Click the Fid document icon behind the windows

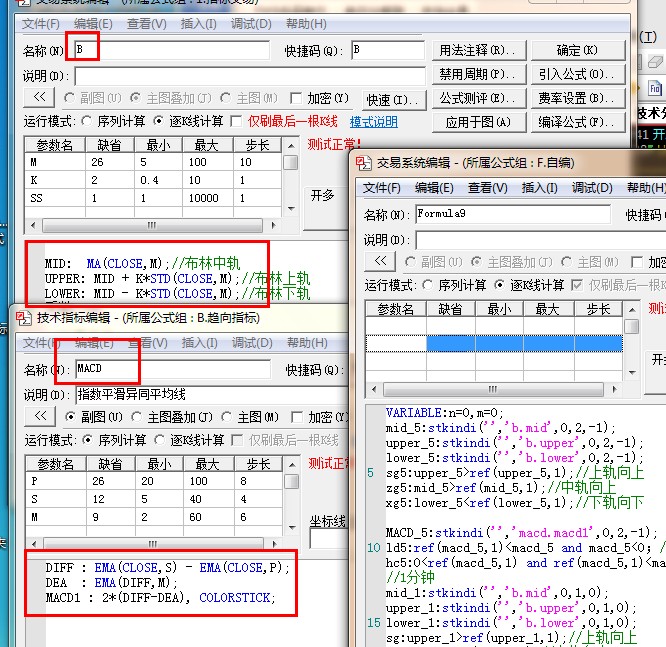[654, 88]
